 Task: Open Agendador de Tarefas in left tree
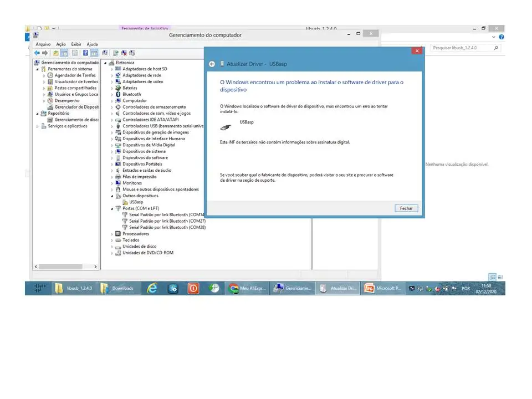tap(75, 75)
